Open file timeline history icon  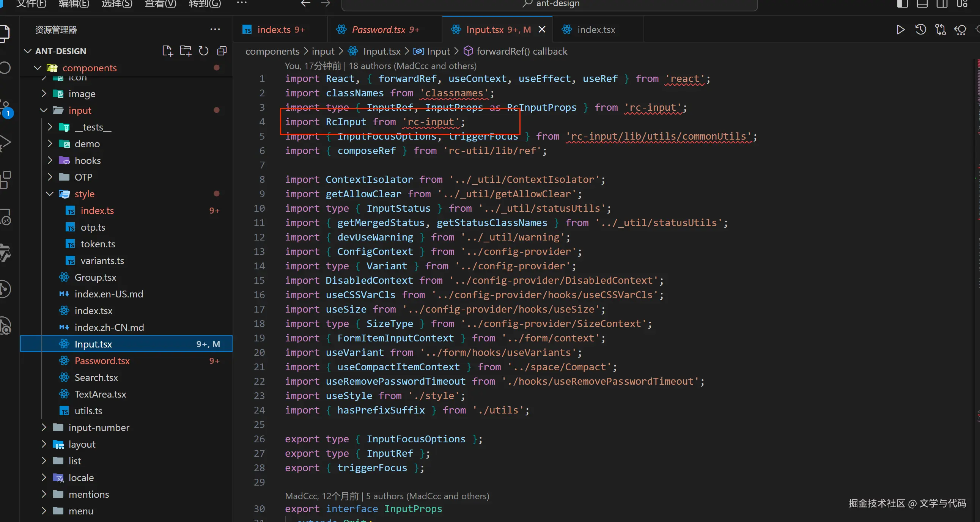920,30
